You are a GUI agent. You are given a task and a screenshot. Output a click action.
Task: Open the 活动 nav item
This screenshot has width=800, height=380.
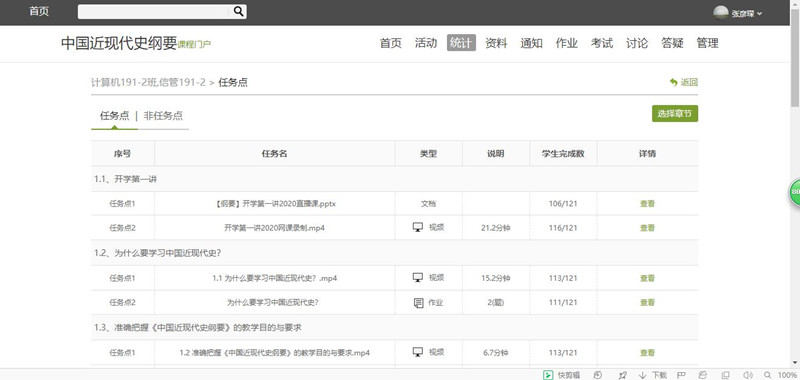pyautogui.click(x=426, y=43)
